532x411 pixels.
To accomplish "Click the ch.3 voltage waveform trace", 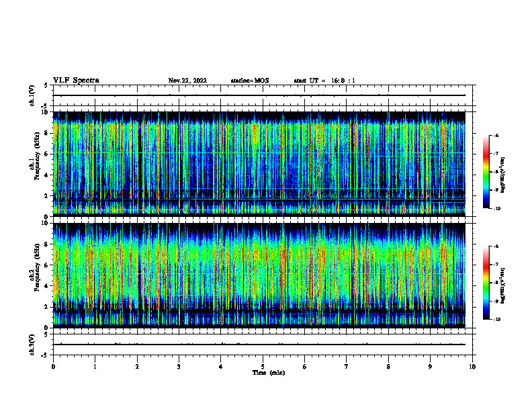I will [x=259, y=345].
